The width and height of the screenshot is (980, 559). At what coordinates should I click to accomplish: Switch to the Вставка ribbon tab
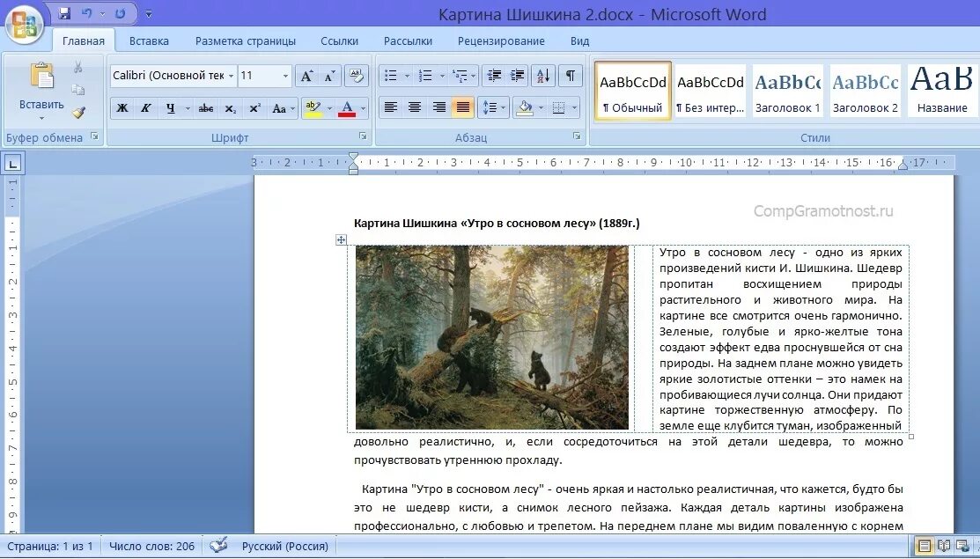point(149,41)
